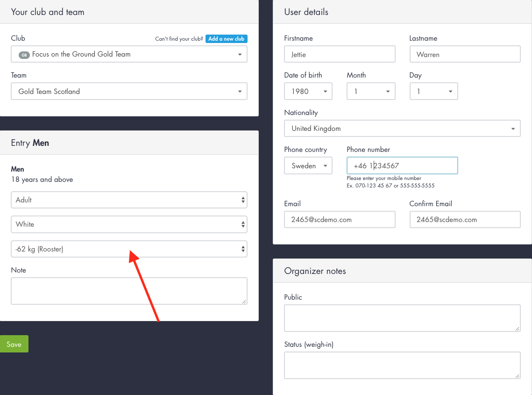
Task: Open the Month dropdown
Action: [371, 91]
